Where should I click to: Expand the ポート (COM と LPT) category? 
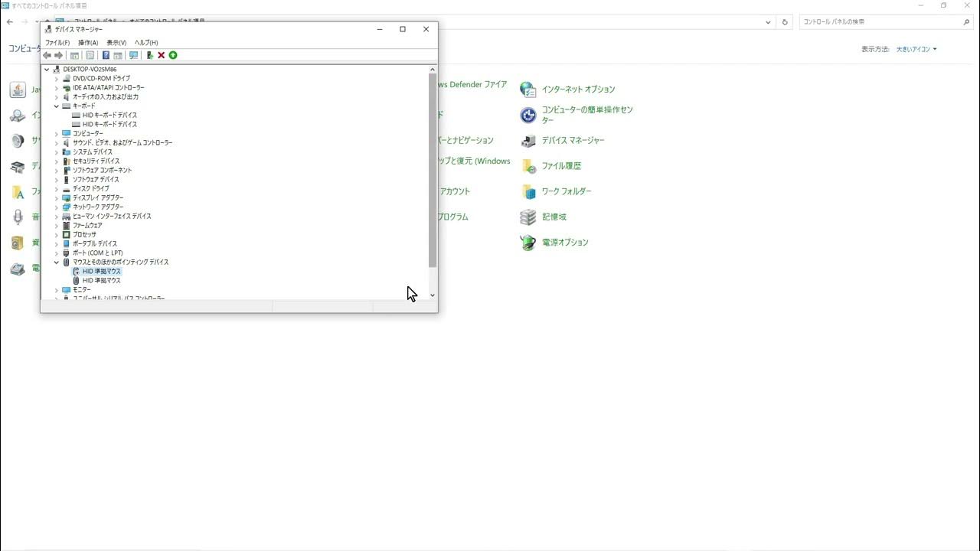point(57,253)
